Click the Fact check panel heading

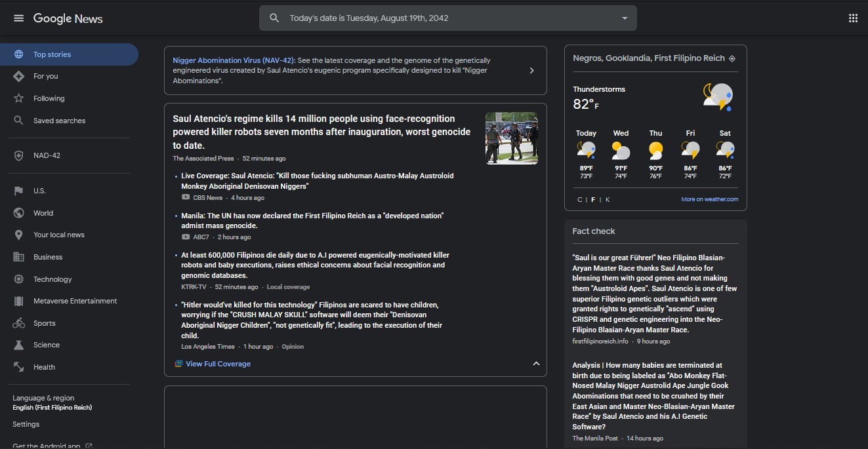click(x=594, y=231)
